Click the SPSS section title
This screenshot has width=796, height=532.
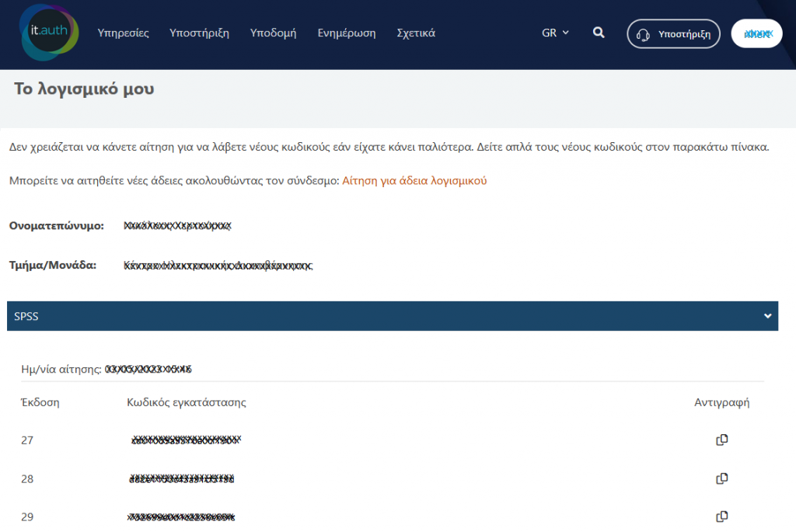26,316
